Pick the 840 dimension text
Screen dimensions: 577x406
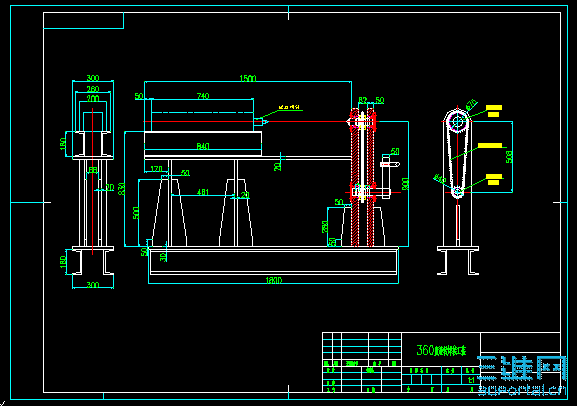pos(203,146)
